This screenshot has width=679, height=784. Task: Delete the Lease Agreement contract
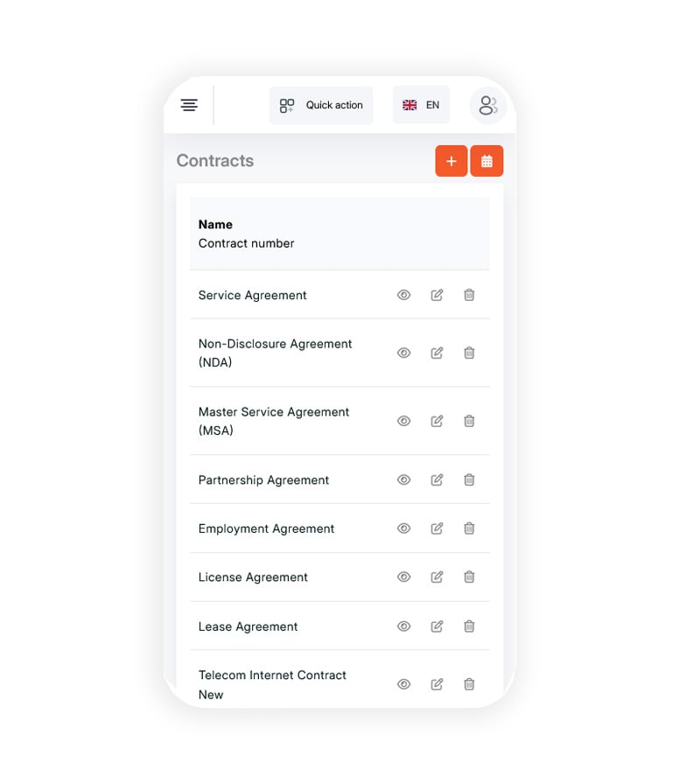point(469,626)
